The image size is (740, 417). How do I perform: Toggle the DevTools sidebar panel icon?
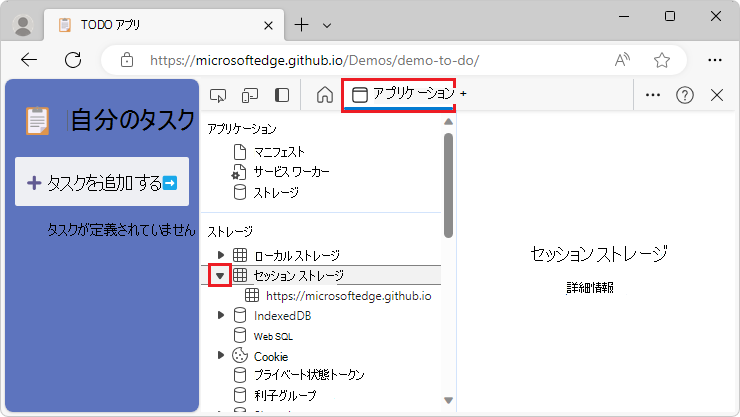coord(282,95)
